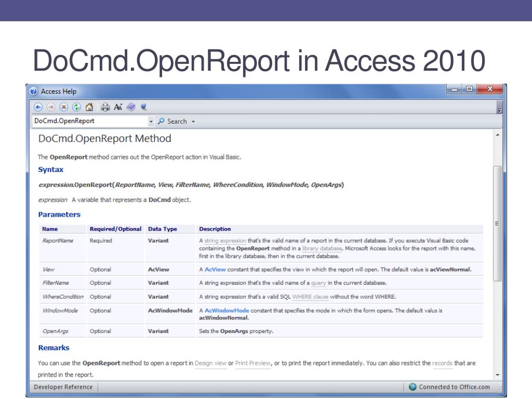Click the Connected to Office.com status button

coord(449,387)
